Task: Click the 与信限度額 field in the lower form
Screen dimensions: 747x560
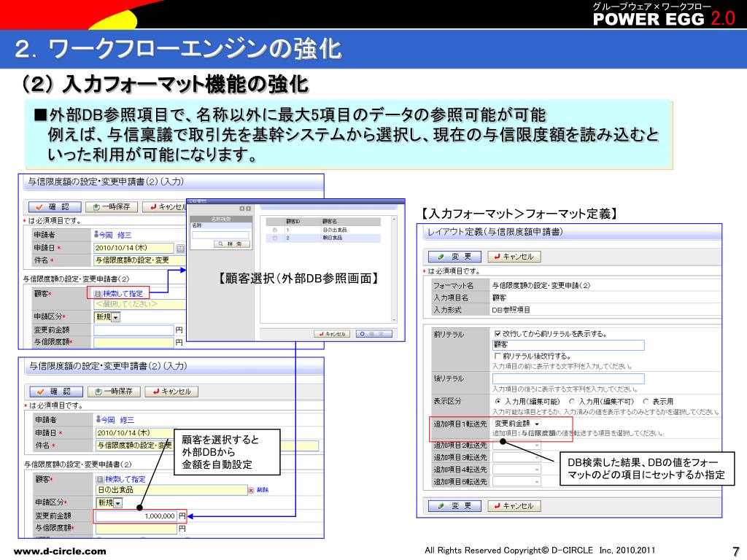Action: pos(136,529)
